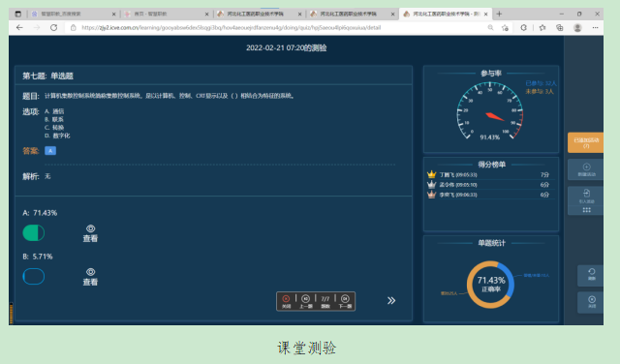
Task: Click the 91.43% participation gauge
Action: click(490, 111)
